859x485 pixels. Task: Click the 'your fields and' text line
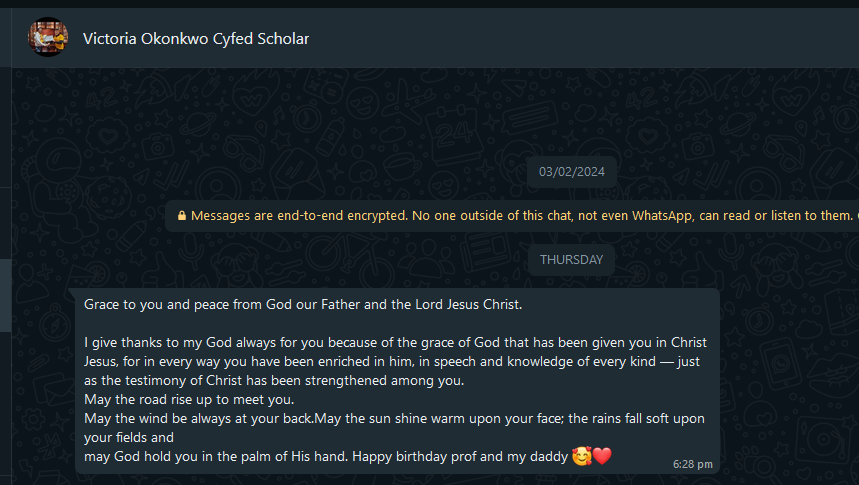click(129, 438)
